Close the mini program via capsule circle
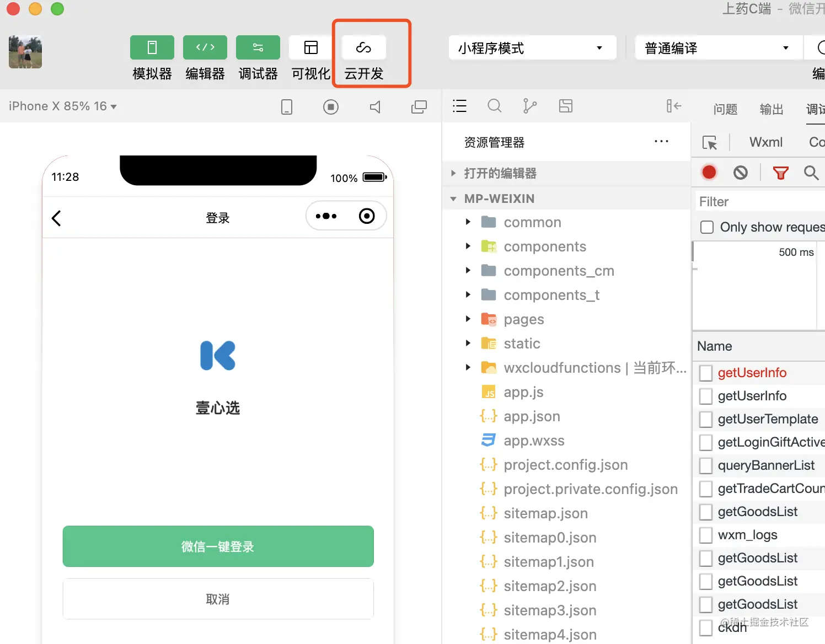 pos(367,216)
